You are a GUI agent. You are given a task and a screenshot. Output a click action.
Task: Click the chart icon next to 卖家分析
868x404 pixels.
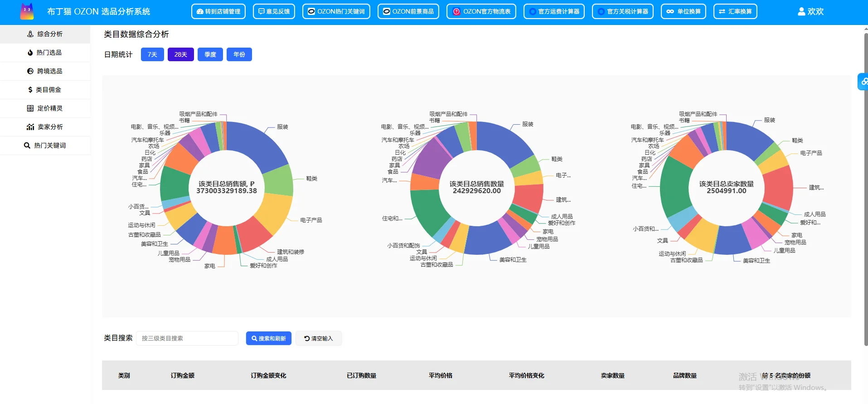(x=30, y=127)
